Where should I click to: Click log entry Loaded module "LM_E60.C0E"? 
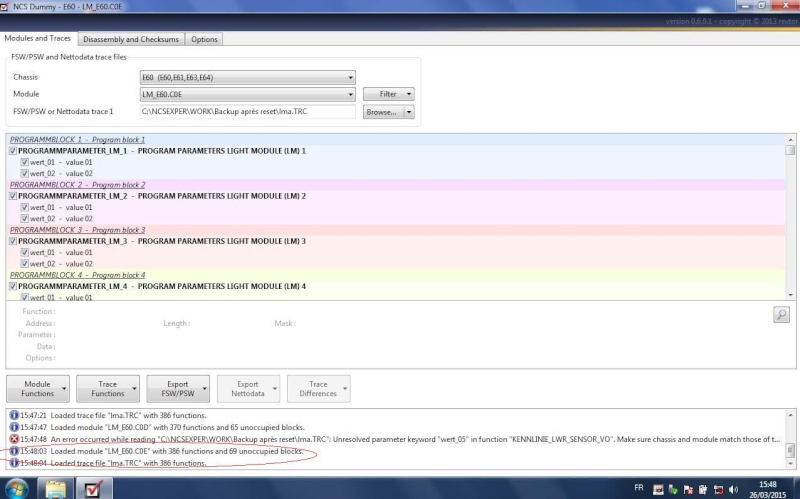point(177,451)
